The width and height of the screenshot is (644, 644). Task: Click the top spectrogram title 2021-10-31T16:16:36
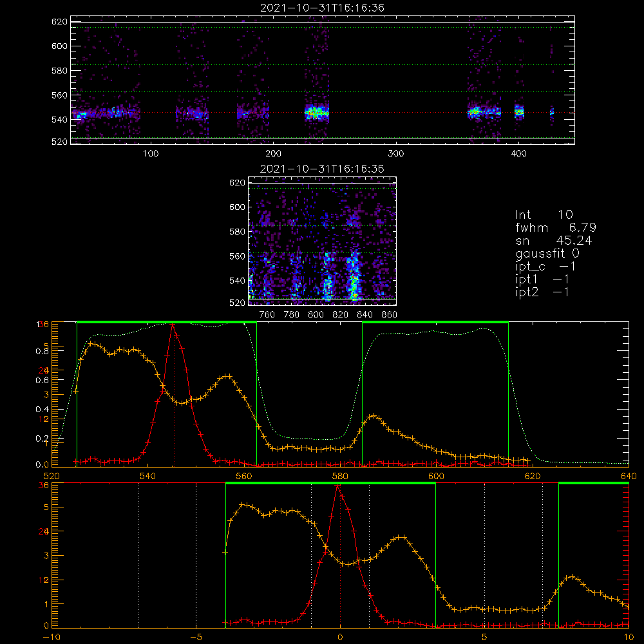click(x=322, y=8)
